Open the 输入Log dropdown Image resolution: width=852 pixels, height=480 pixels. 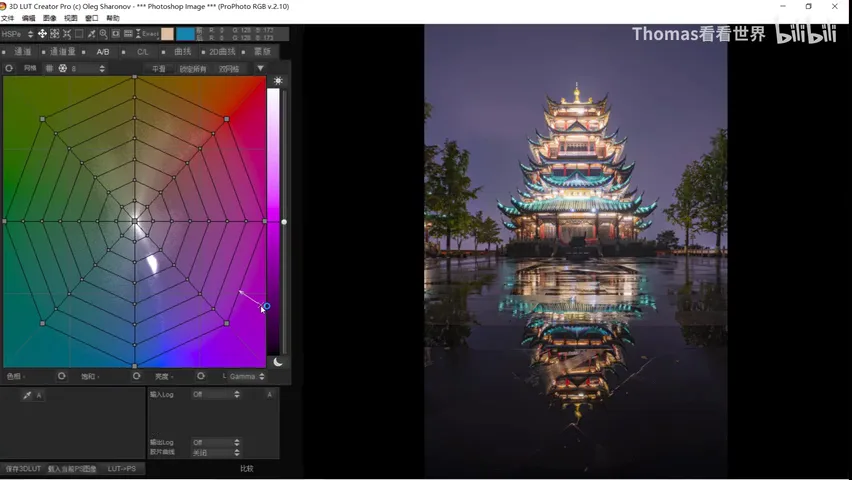pos(216,395)
